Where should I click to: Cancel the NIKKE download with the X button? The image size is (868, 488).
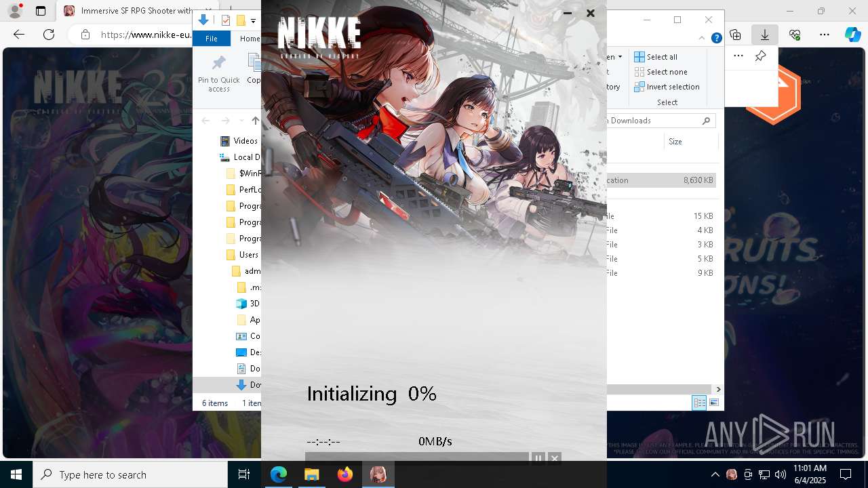pyautogui.click(x=554, y=458)
